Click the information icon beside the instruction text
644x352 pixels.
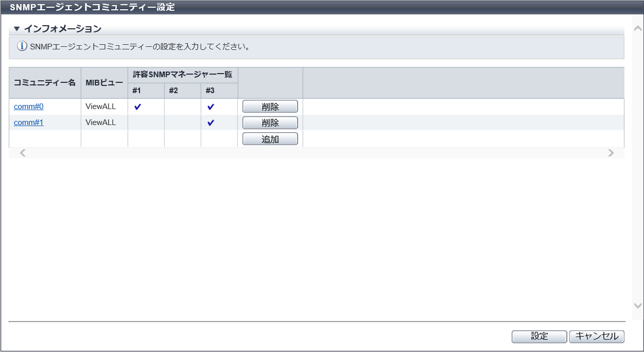click(x=22, y=47)
